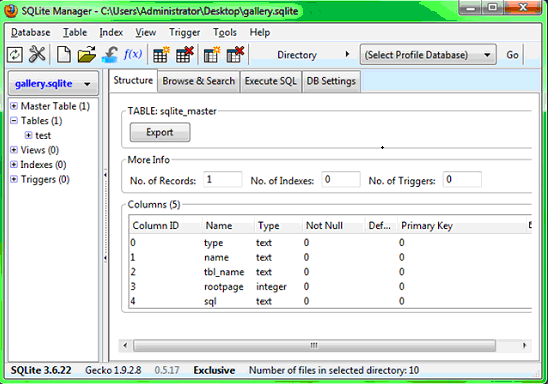Click the Directory toolbar label
This screenshot has height=384, width=548.
coord(297,55)
